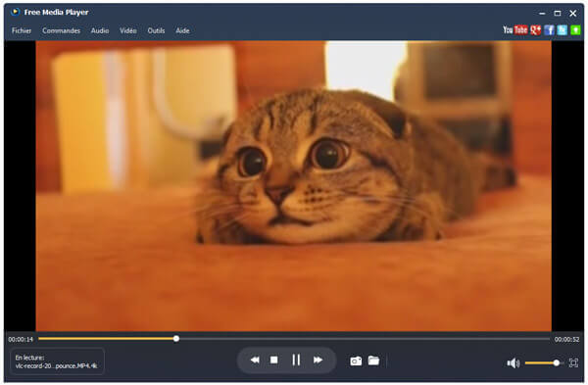588x385 pixels.
Task: Click the rewind playback button
Action: pyautogui.click(x=255, y=361)
